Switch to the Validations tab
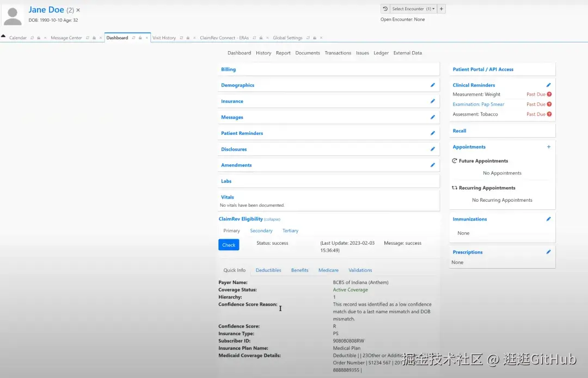The width and height of the screenshot is (588, 378). tap(360, 270)
